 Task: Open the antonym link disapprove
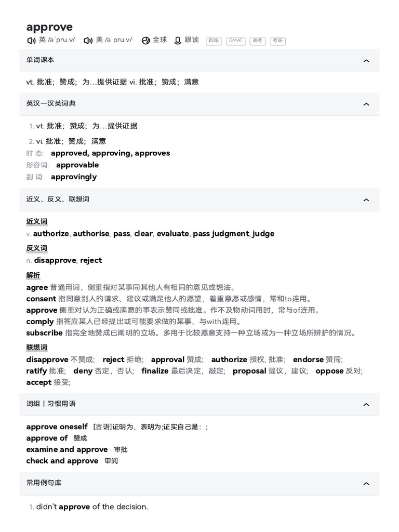[x=55, y=260]
